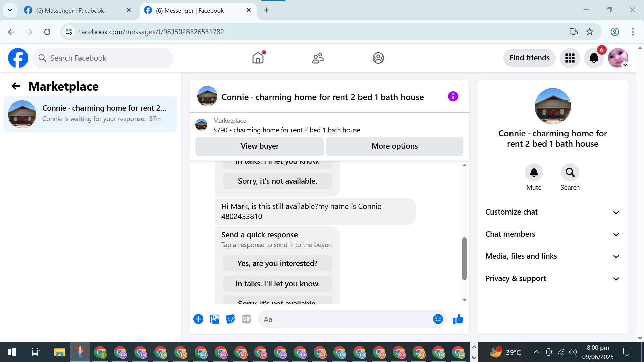Click the purple conversation info icon
This screenshot has height=362, width=644.
453,97
